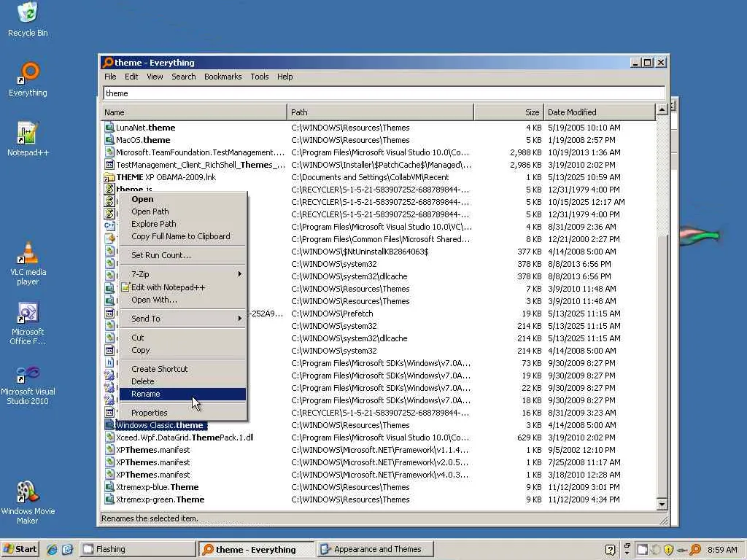Open the View menu
Viewport: 747px width, 560px height.
pyautogui.click(x=155, y=77)
